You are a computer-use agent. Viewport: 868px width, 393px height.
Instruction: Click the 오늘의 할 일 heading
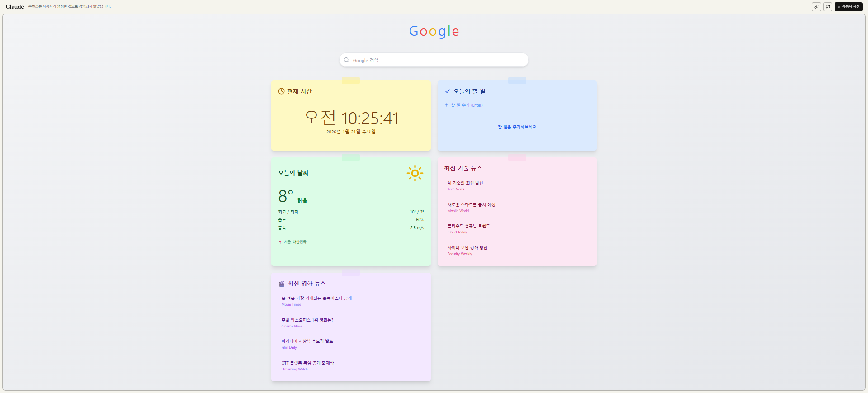pyautogui.click(x=469, y=91)
